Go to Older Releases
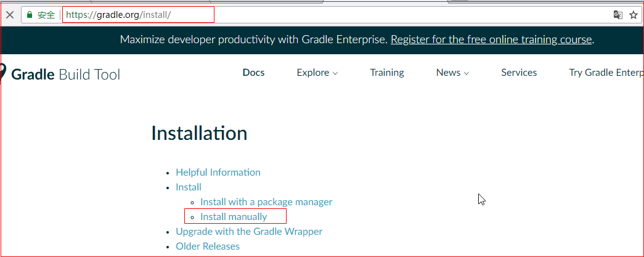Screen dimensions: 644x257 [208, 247]
